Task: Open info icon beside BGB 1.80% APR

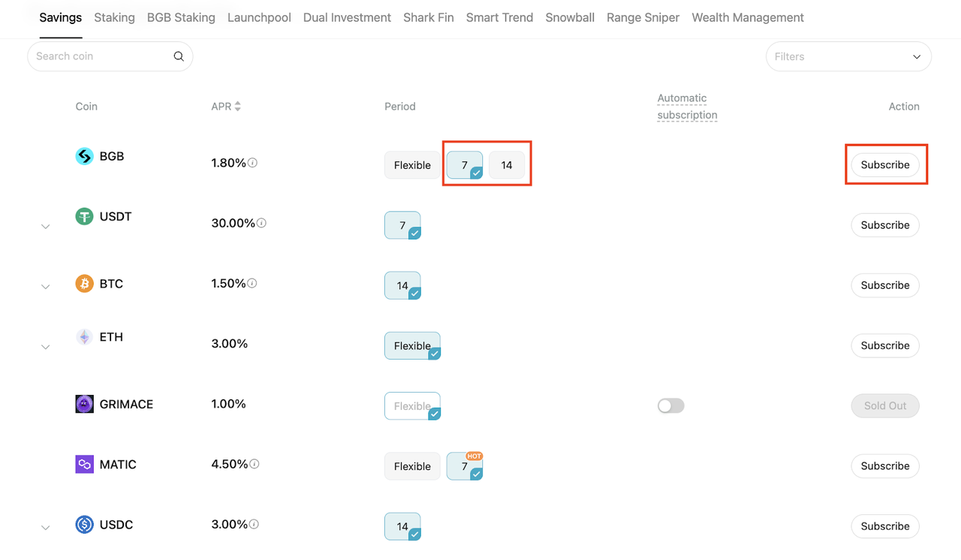Action: pos(253,163)
